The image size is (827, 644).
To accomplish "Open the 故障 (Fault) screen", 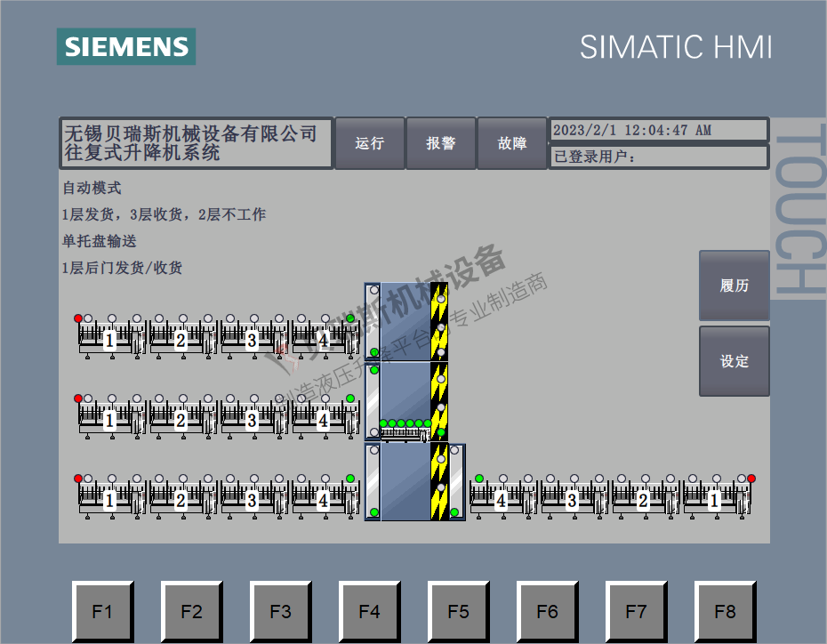I will point(512,143).
